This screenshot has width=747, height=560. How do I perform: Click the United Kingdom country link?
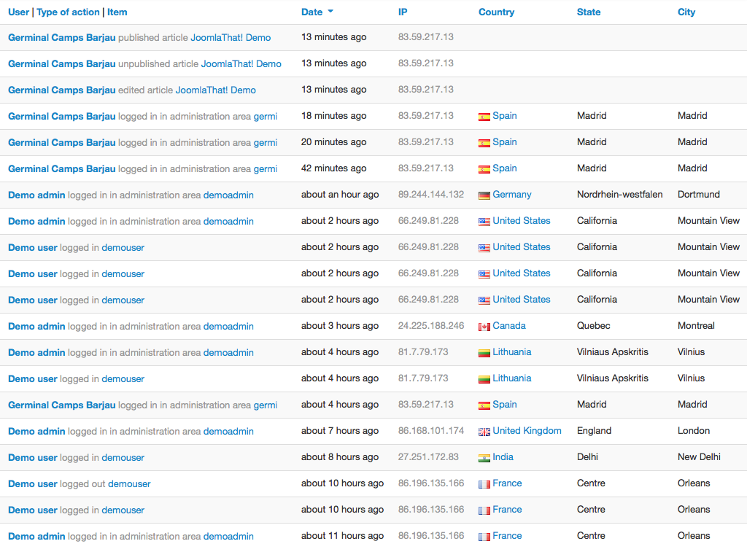point(527,430)
